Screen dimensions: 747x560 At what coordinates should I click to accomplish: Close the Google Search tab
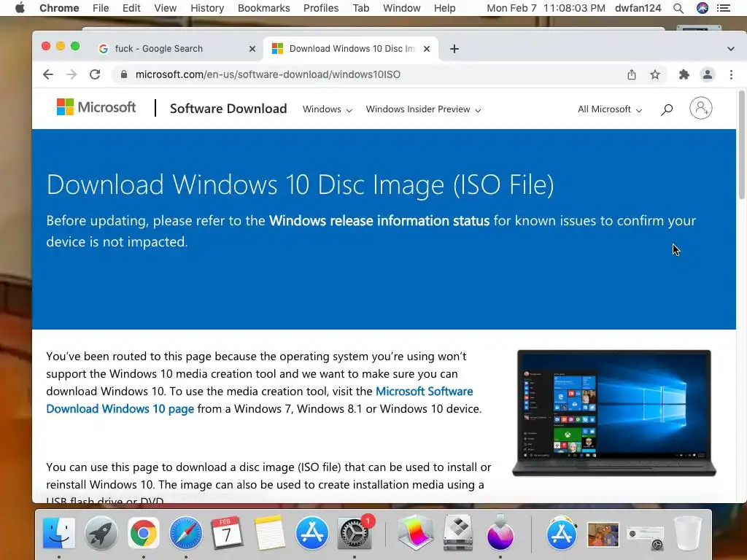252,49
